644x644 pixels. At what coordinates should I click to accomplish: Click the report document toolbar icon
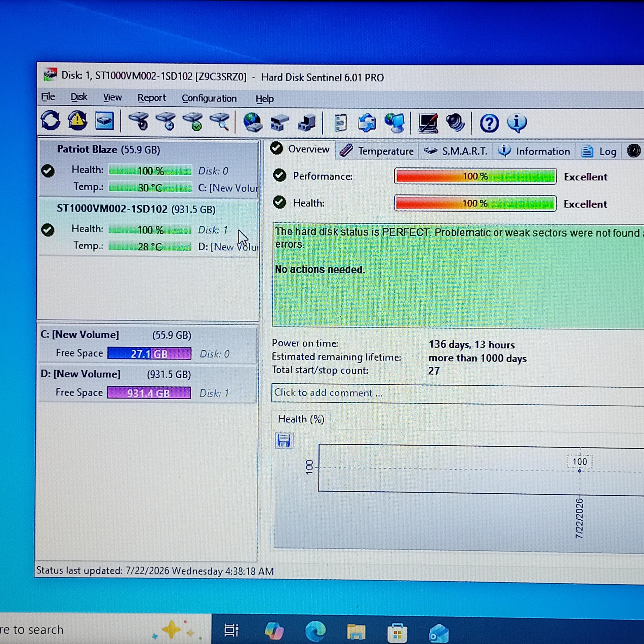pos(340,123)
